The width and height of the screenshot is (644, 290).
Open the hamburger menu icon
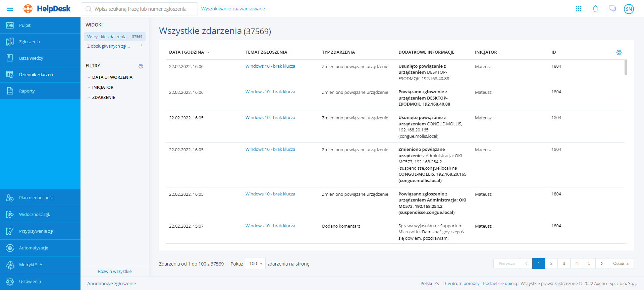coord(10,9)
